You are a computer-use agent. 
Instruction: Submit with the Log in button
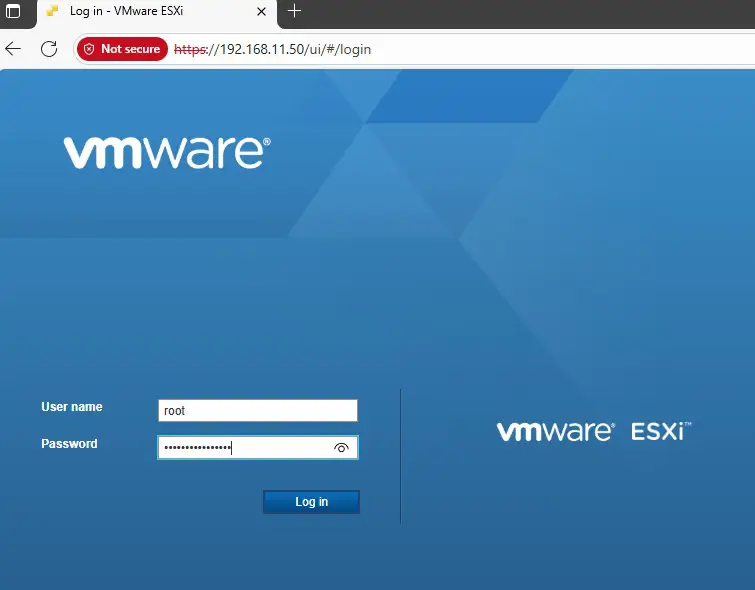pyautogui.click(x=312, y=502)
